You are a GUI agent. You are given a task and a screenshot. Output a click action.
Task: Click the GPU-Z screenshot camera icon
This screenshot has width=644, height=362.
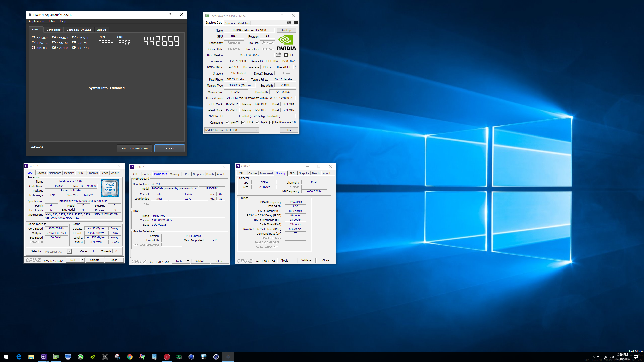[289, 23]
